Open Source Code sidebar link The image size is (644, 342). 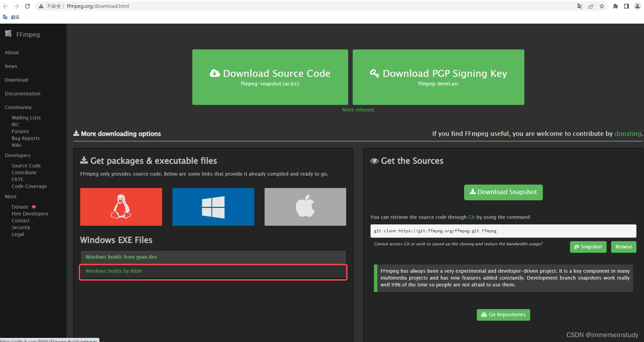pos(26,166)
